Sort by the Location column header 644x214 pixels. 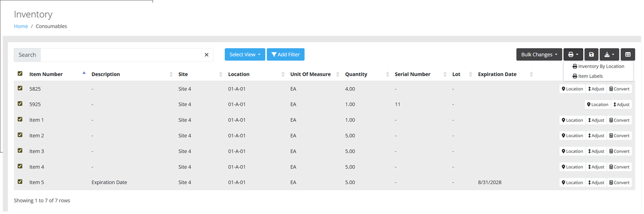click(239, 74)
